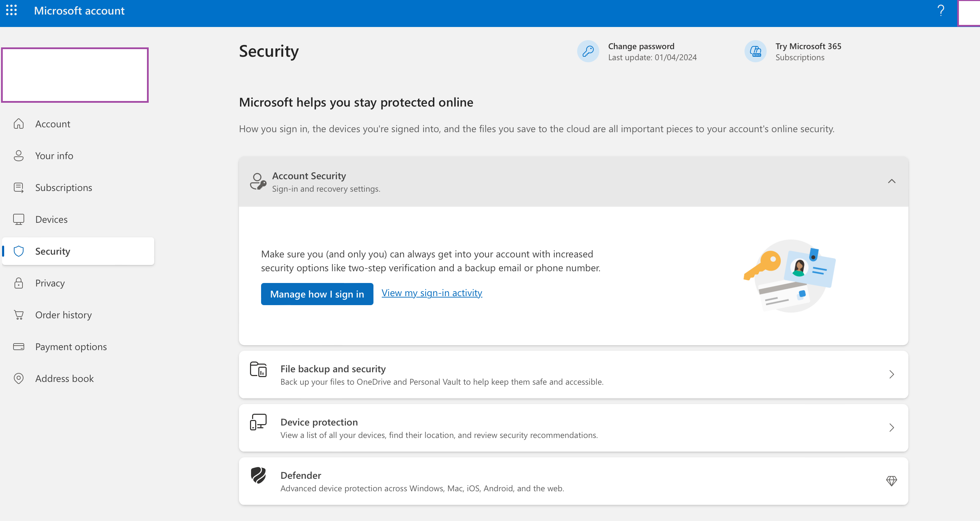Image resolution: width=980 pixels, height=521 pixels.
Task: Open Subscriptions from the sidebar
Action: (78, 188)
